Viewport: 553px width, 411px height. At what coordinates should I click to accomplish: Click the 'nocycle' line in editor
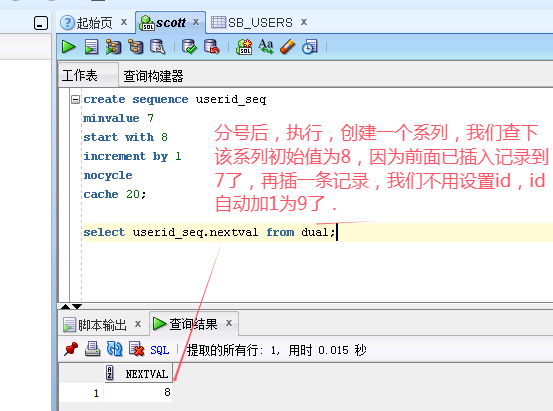click(108, 175)
